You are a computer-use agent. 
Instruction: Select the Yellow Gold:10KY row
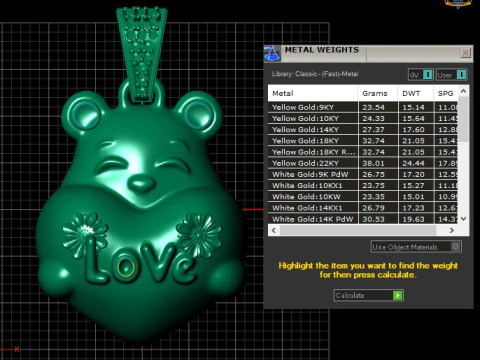click(x=363, y=118)
